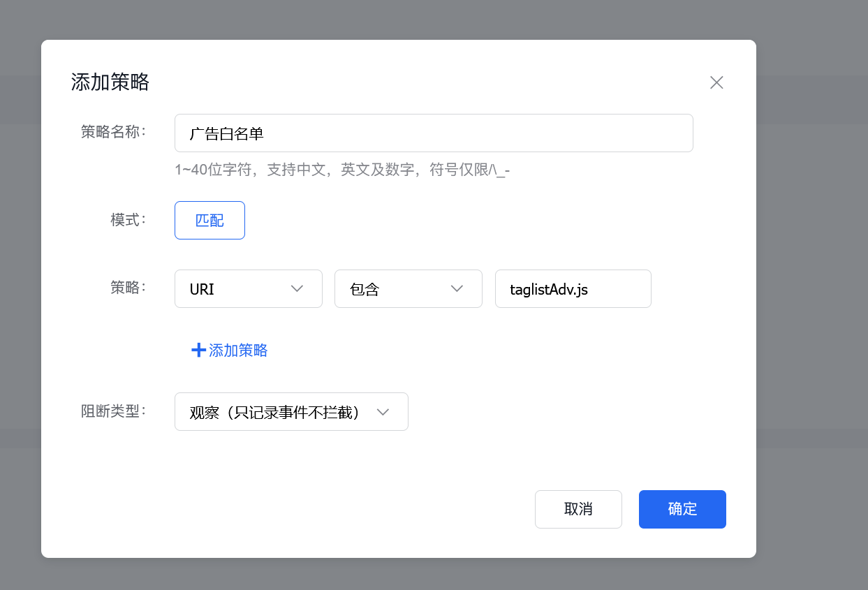Click the blue plus icon beside 添加策略
The width and height of the screenshot is (868, 590).
click(198, 350)
